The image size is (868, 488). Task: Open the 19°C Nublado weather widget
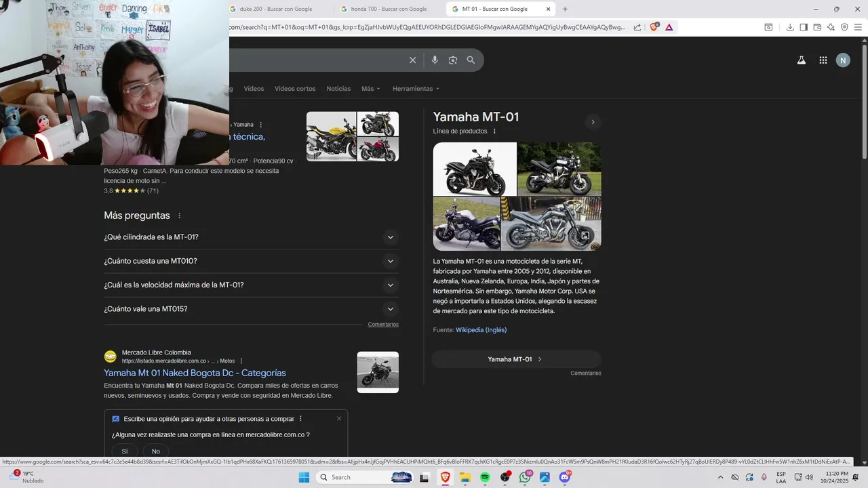coord(27,477)
